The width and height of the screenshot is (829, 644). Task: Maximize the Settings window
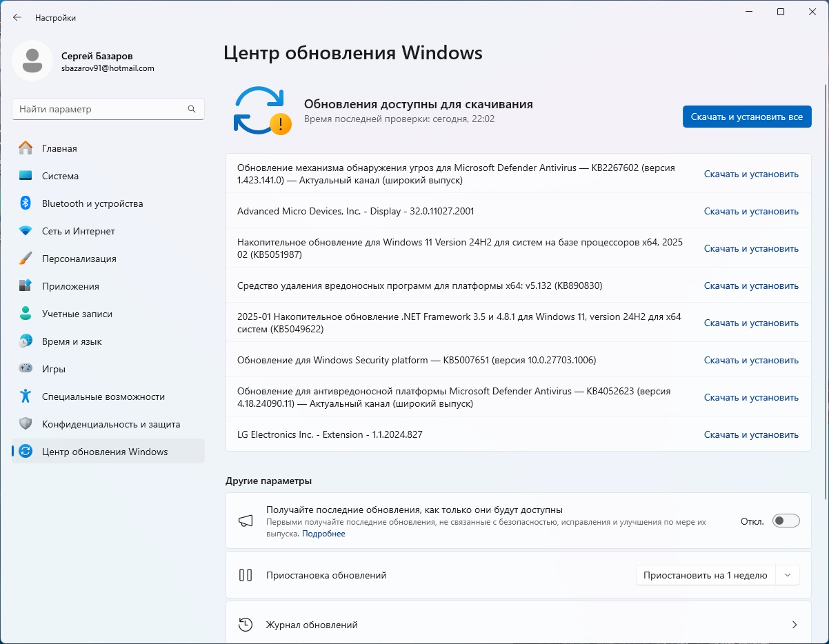781,12
